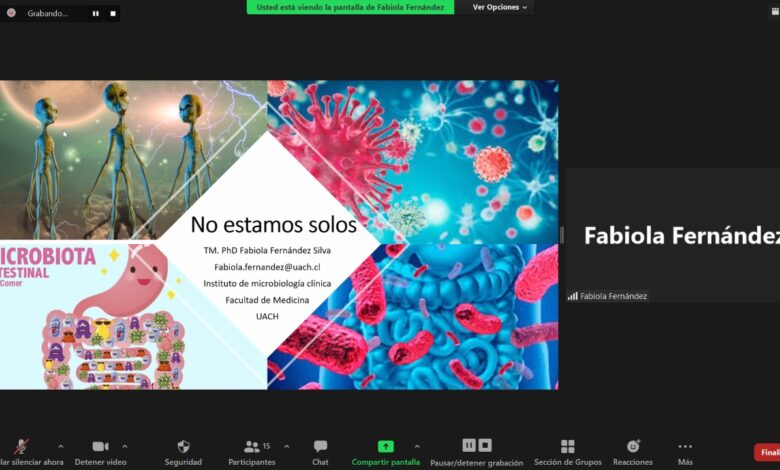
Task: Pause recording from the bottom toolbar
Action: click(x=469, y=445)
